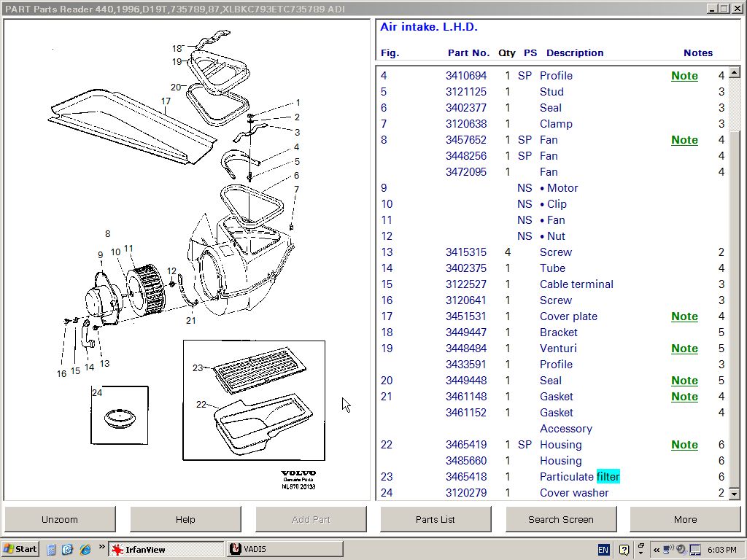The width and height of the screenshot is (747, 560).
Task: Open the Help button
Action: pyautogui.click(x=185, y=519)
